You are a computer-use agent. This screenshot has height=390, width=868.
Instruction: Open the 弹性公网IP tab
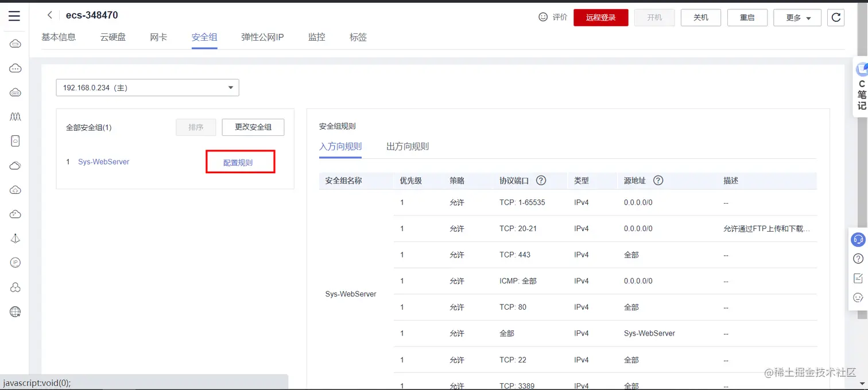(262, 37)
